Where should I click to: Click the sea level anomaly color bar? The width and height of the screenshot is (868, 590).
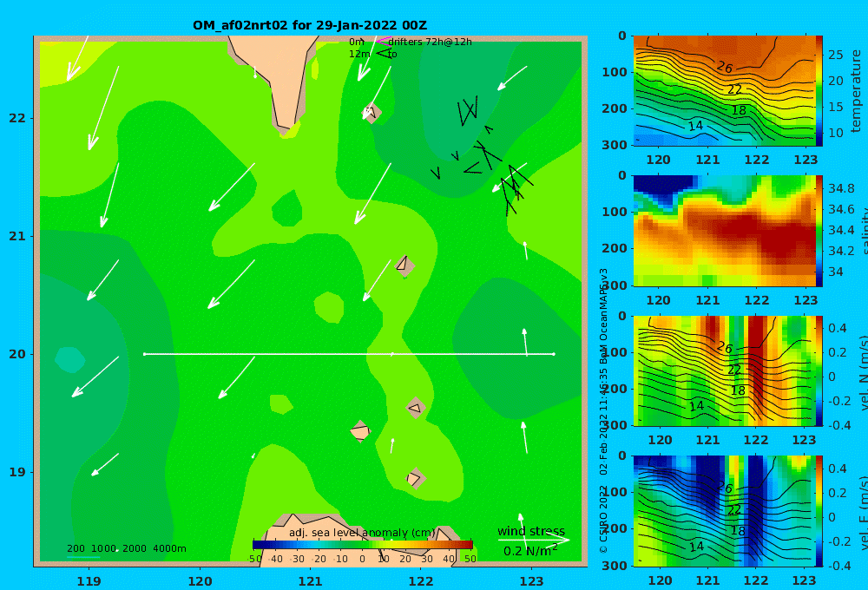pos(362,545)
